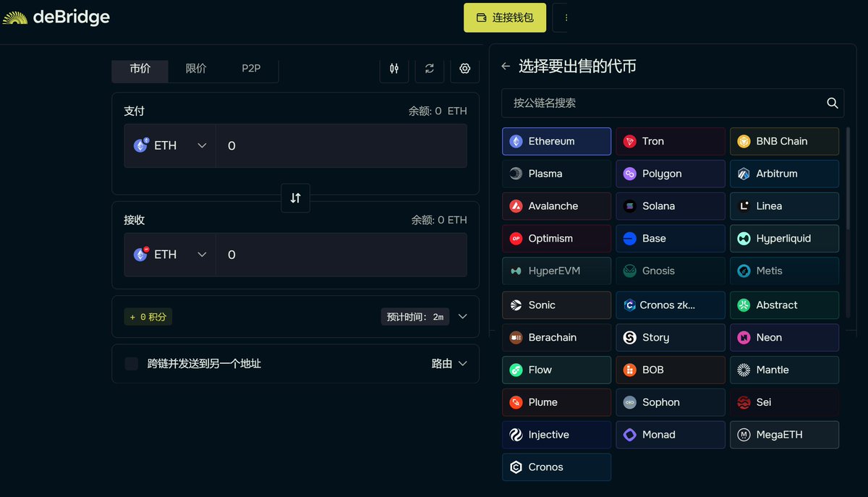Expand the 路由 dropdown
Viewport: 868px width, 497px height.
click(450, 363)
